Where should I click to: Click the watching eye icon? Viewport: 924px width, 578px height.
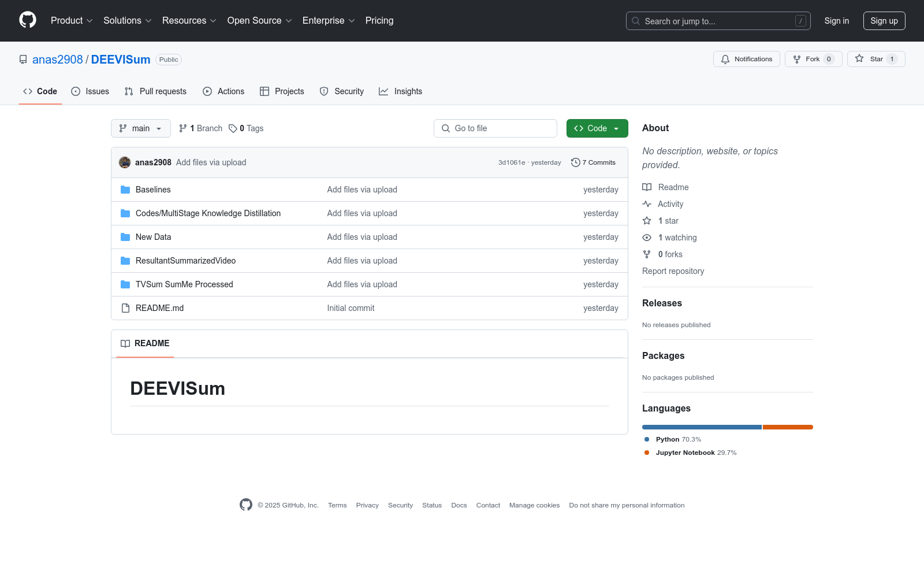click(647, 238)
